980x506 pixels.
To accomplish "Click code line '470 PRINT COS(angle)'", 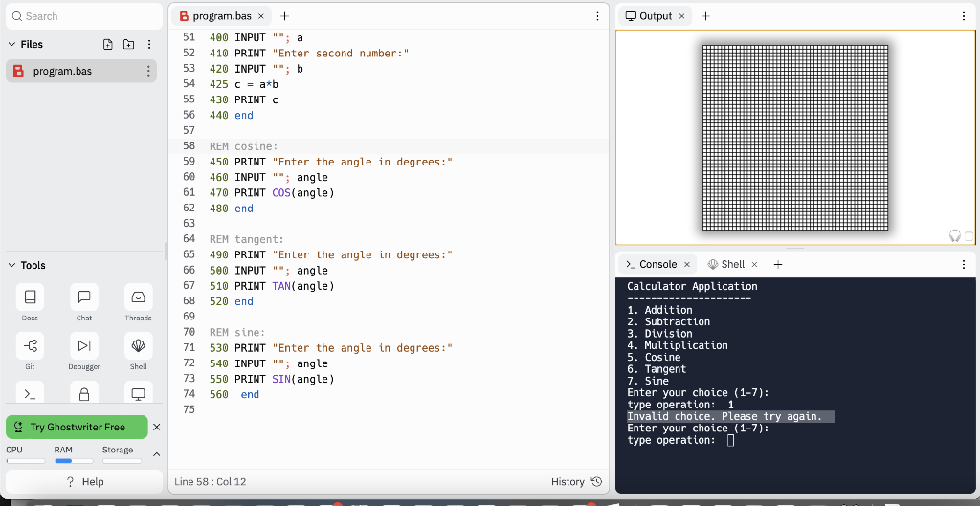I will 272,193.
